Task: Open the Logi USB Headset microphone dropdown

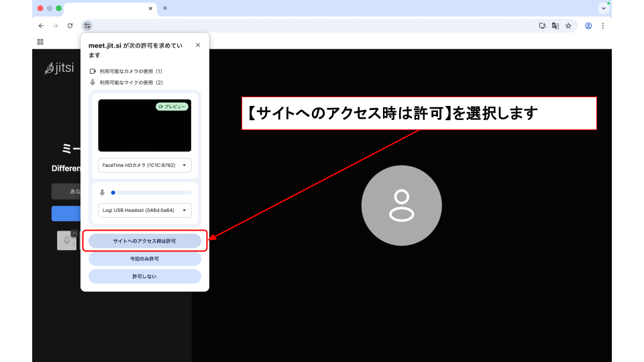Action: point(144,210)
